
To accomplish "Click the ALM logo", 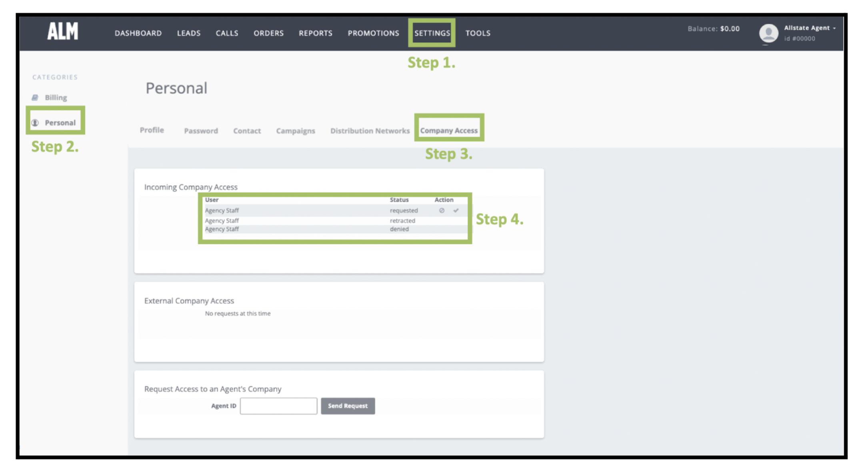I will (63, 31).
